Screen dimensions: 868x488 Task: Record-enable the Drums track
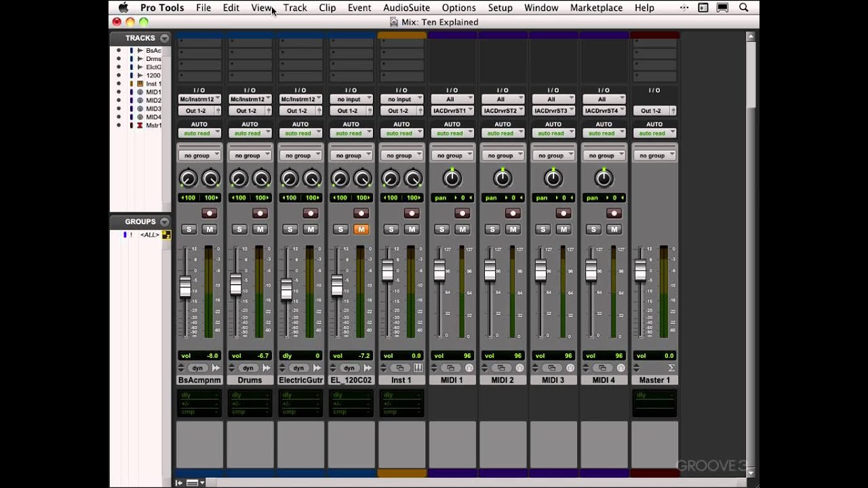[x=260, y=213]
